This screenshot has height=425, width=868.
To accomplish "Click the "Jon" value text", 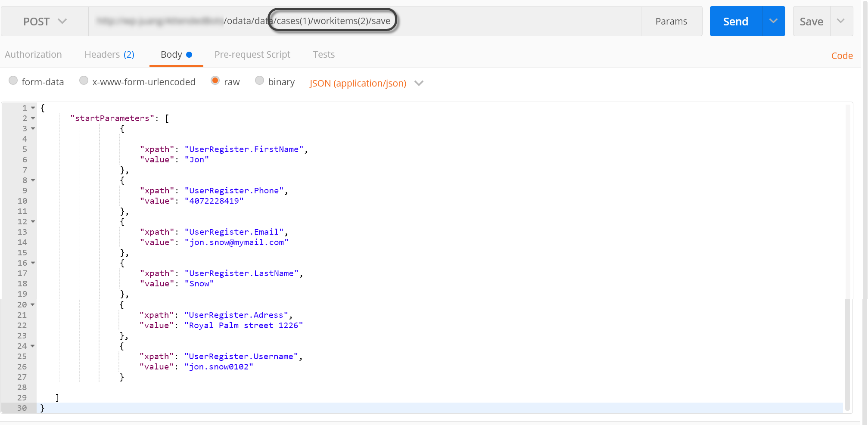I will coord(197,160).
